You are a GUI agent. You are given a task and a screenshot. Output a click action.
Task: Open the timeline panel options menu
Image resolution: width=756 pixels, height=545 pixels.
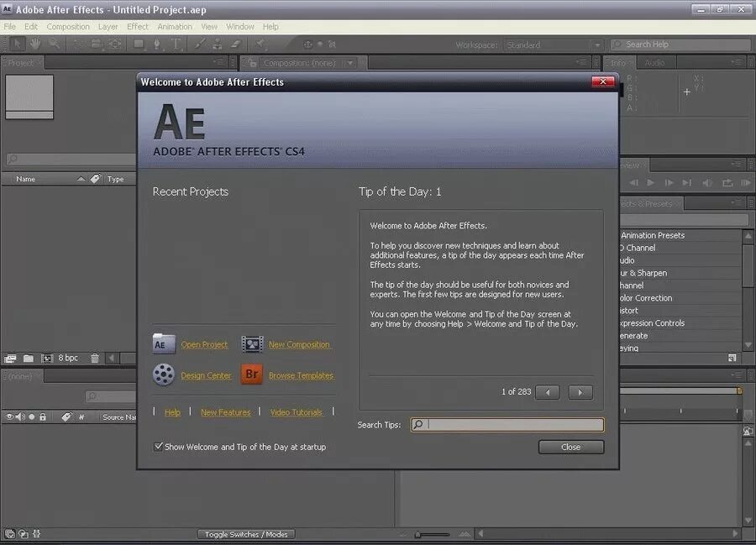coord(736,375)
